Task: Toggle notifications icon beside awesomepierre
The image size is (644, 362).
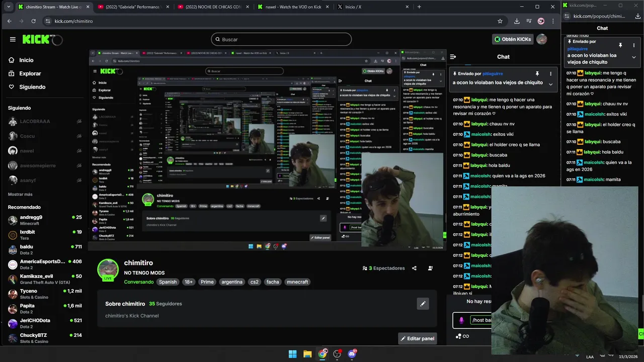Action: pyautogui.click(x=79, y=165)
